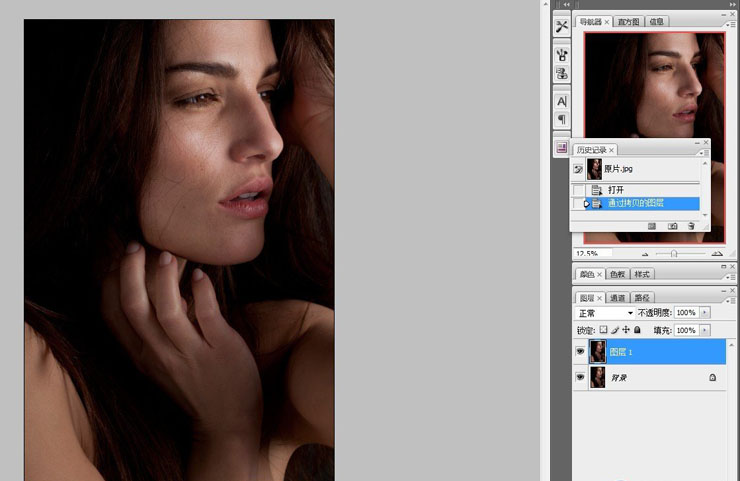Switch to the 直方图 Histogram tab
This screenshot has width=740, height=481.
(x=629, y=22)
